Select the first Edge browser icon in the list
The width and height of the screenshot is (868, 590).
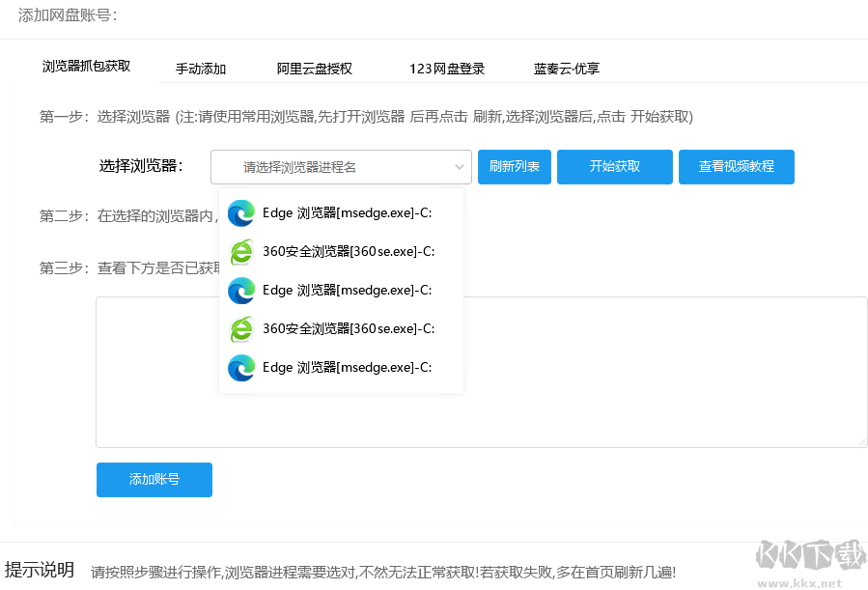pyautogui.click(x=240, y=212)
